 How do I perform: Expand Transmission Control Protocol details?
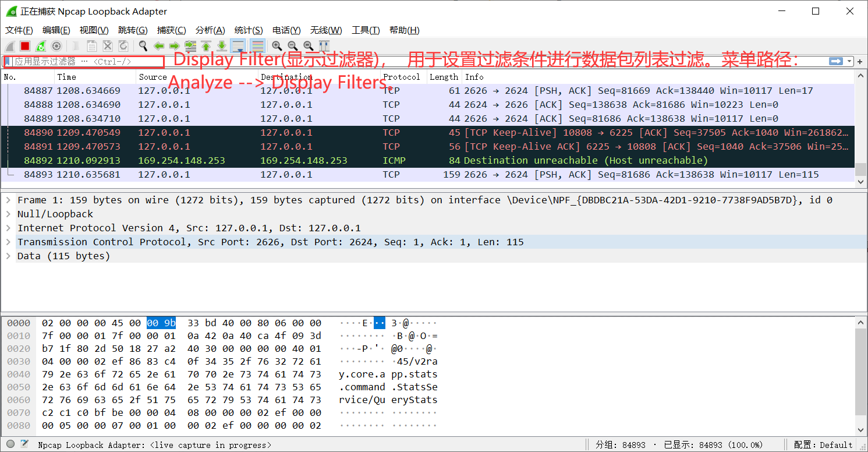8,242
